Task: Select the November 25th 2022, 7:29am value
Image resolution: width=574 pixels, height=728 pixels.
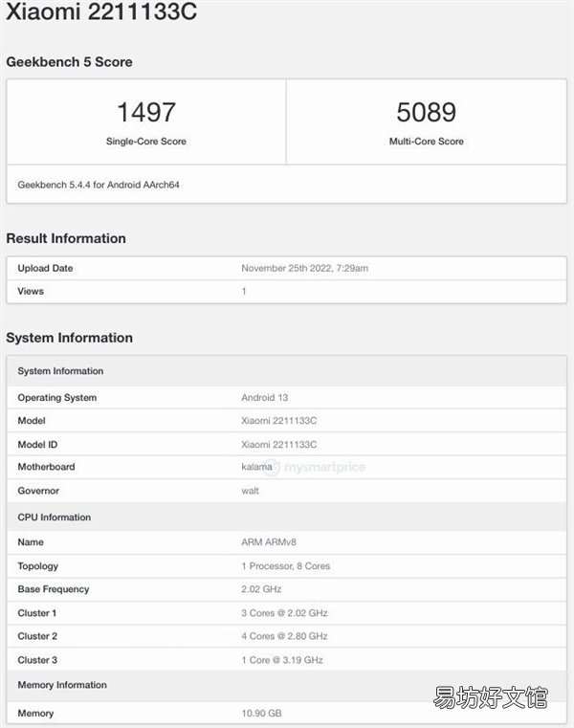Action: tap(304, 268)
